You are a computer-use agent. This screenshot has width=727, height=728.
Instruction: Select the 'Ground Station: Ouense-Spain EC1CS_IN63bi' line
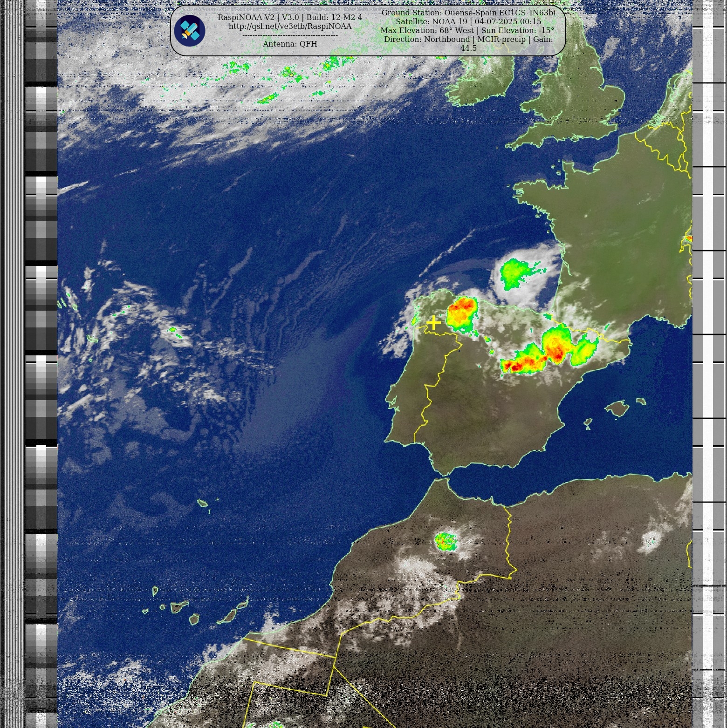pyautogui.click(x=468, y=13)
